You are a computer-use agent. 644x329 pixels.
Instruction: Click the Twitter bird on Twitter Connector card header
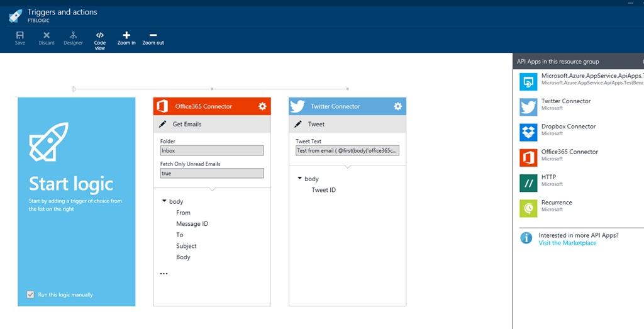click(297, 106)
